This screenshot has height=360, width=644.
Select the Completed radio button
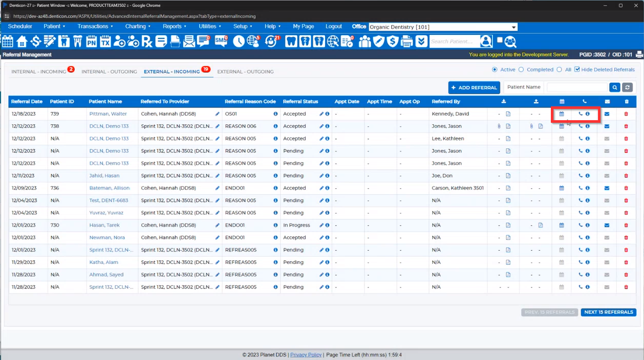coord(521,70)
